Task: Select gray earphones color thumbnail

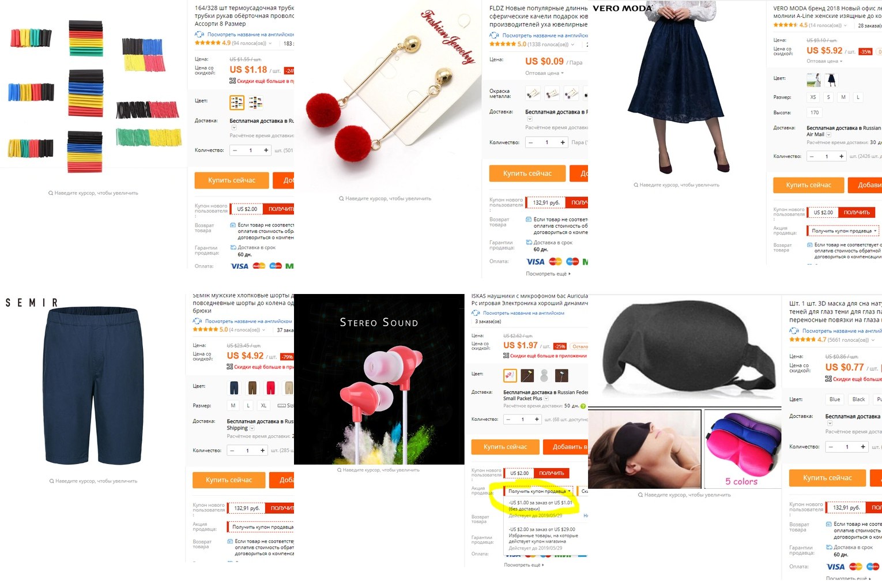Action: click(544, 376)
